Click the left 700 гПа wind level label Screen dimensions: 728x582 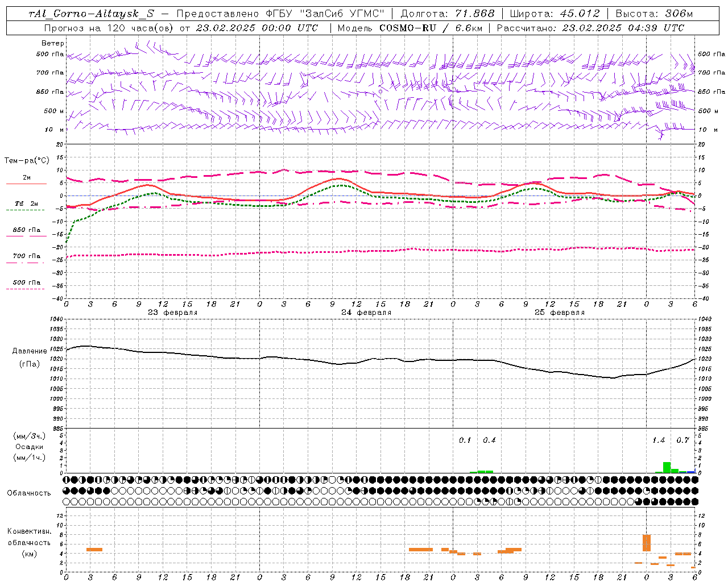pos(50,73)
